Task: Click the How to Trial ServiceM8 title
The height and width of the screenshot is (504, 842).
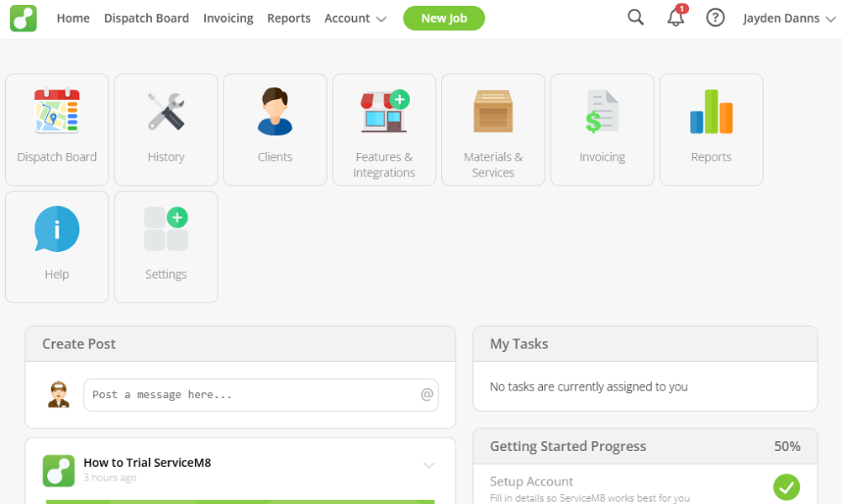Action: 147,463
